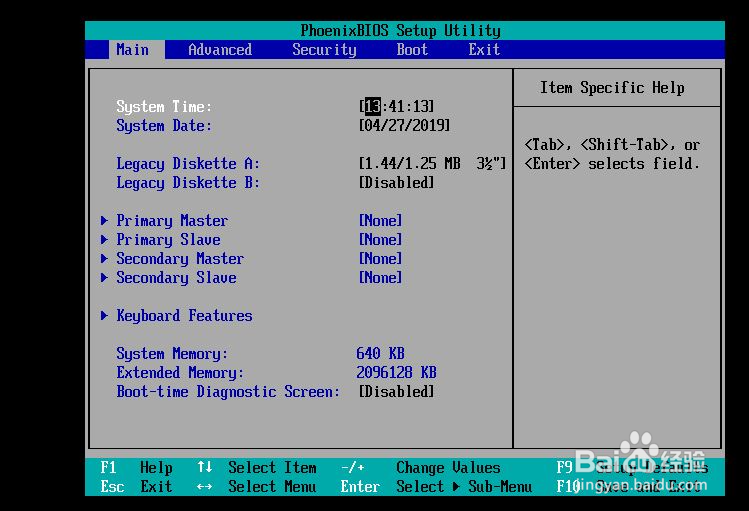Click the System Memory label
The height and width of the screenshot is (511, 749).
click(172, 354)
